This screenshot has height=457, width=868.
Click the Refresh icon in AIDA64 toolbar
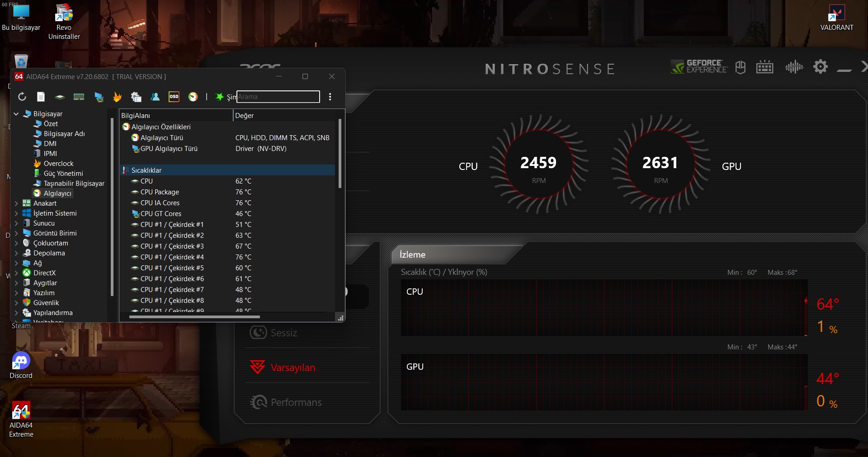click(x=22, y=97)
